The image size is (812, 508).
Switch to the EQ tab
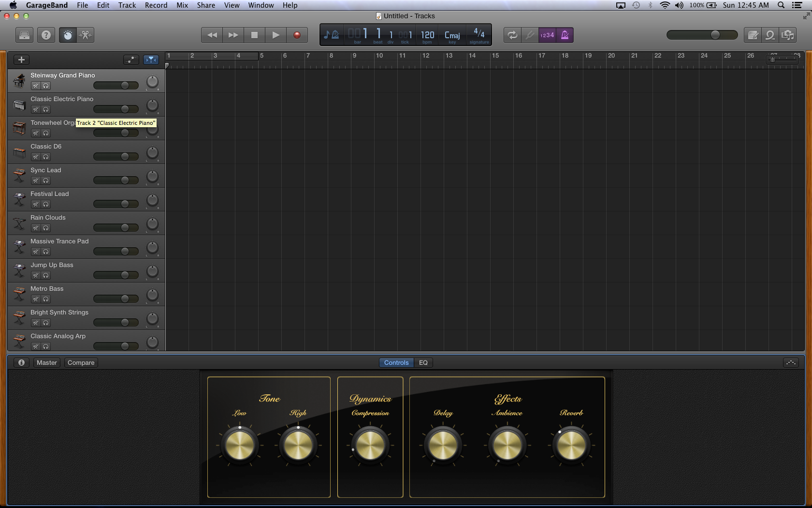423,362
